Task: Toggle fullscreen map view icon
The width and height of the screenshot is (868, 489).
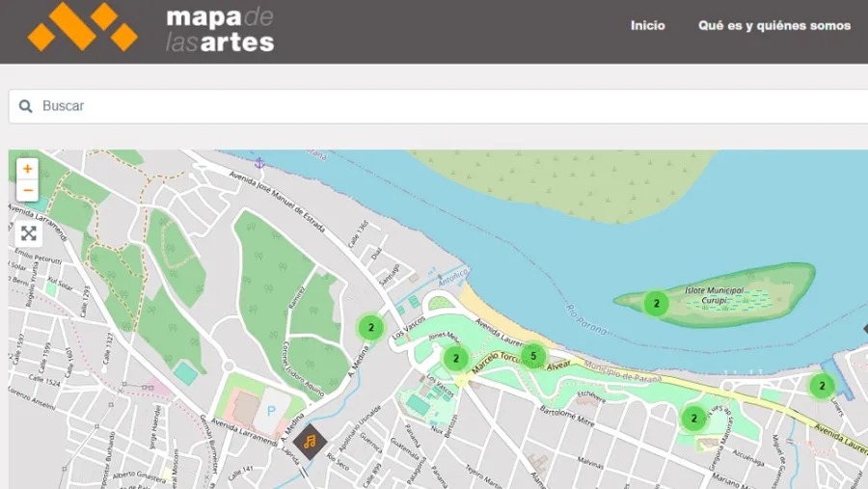Action: 28,233
